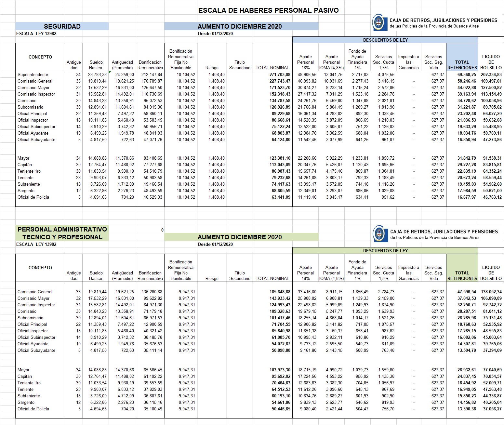Select IOMA value 13.041,75
This screenshot has height=425, width=504.
[x=333, y=75]
